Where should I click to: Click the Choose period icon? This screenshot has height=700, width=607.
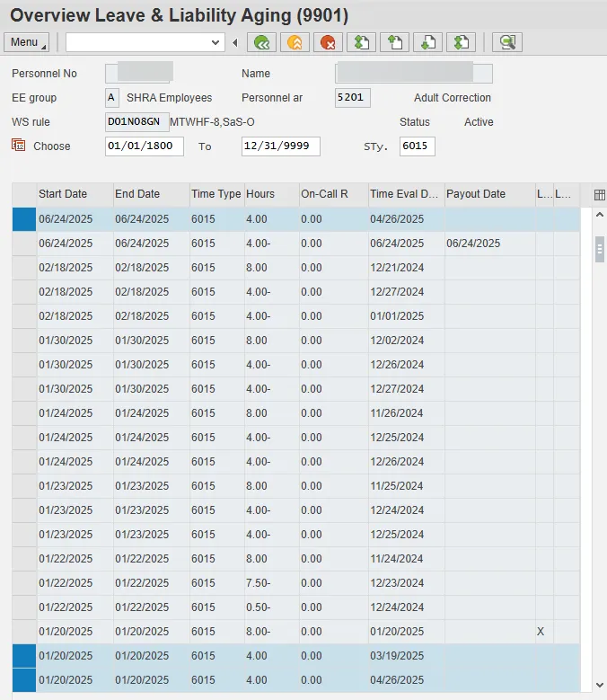point(19,146)
